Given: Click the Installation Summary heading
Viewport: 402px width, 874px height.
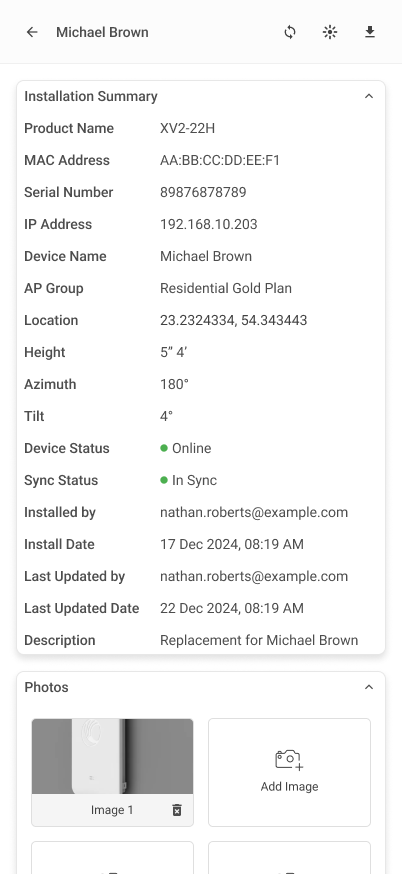Looking at the screenshot, I should pyautogui.click(x=91, y=96).
